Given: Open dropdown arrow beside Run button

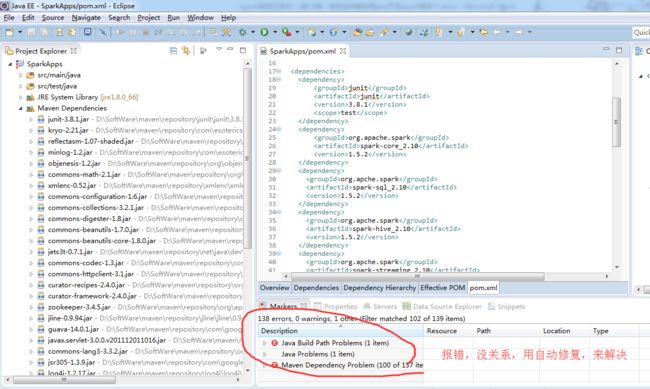Looking at the screenshot, I should tap(274, 32).
